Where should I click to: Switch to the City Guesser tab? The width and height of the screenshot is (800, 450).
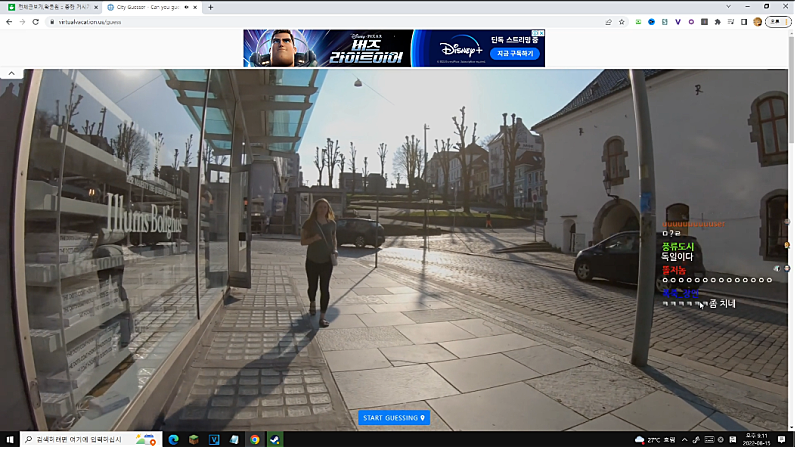[152, 7]
